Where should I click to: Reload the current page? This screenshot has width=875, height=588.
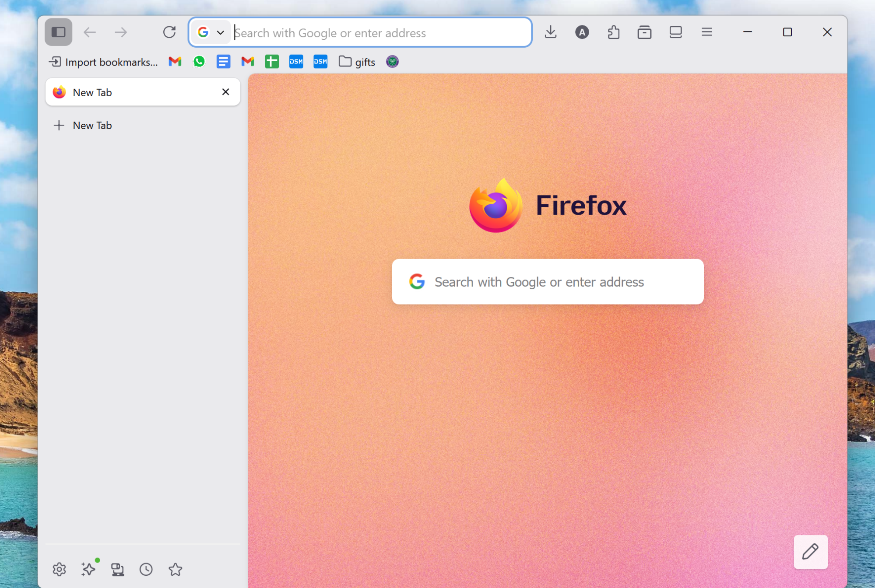(169, 32)
